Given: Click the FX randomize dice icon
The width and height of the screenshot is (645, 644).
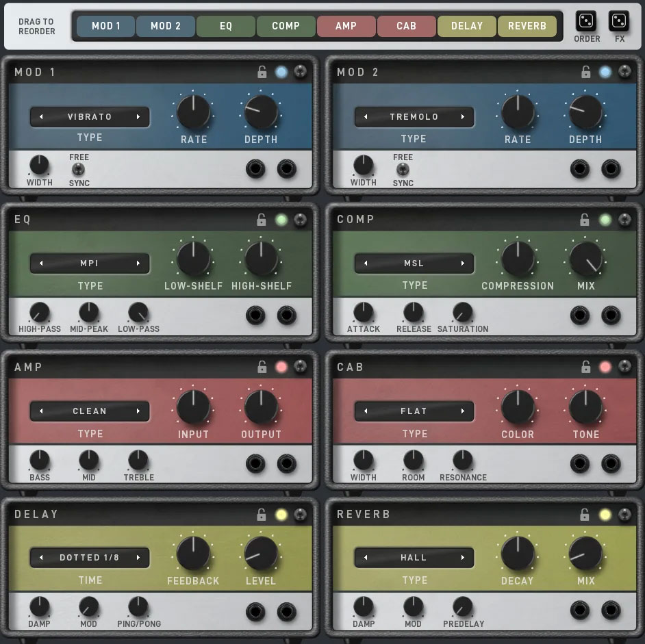Looking at the screenshot, I should pyautogui.click(x=618, y=20).
